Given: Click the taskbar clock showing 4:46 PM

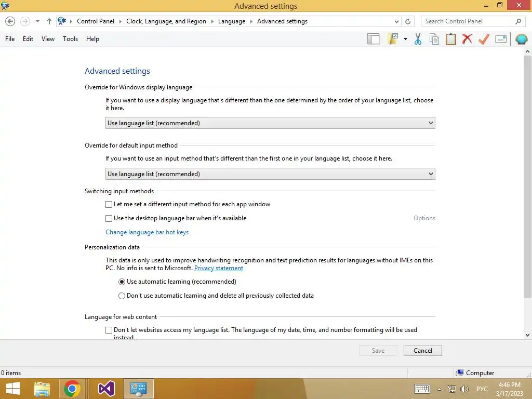Looking at the screenshot, I should (x=509, y=389).
